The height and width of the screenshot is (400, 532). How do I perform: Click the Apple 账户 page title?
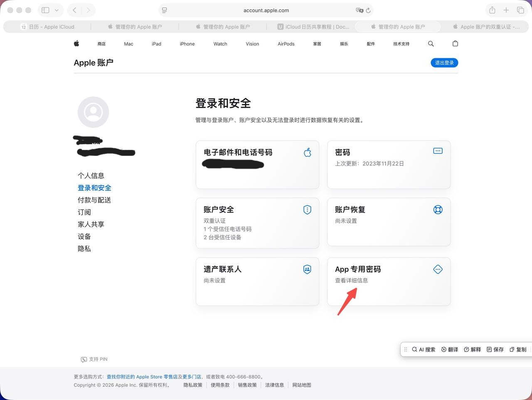94,63
